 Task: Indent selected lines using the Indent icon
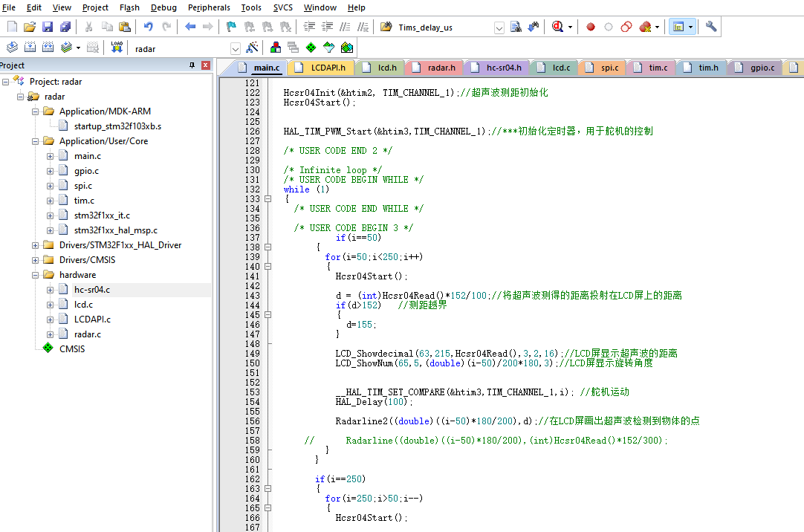[309, 27]
